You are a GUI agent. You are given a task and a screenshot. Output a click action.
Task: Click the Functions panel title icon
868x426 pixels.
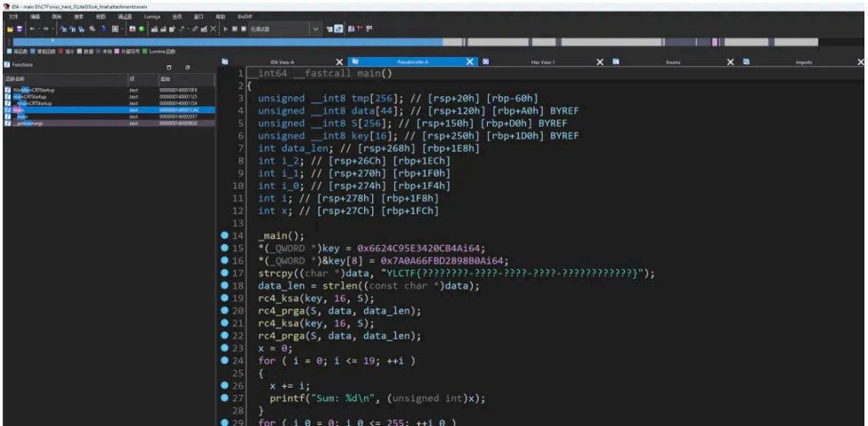tap(6, 65)
